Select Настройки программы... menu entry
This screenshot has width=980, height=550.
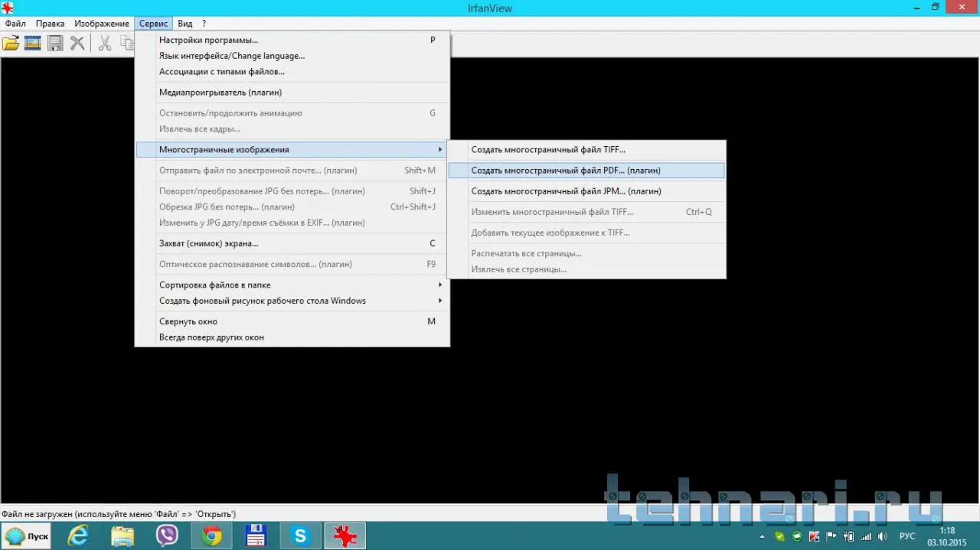click(292, 40)
